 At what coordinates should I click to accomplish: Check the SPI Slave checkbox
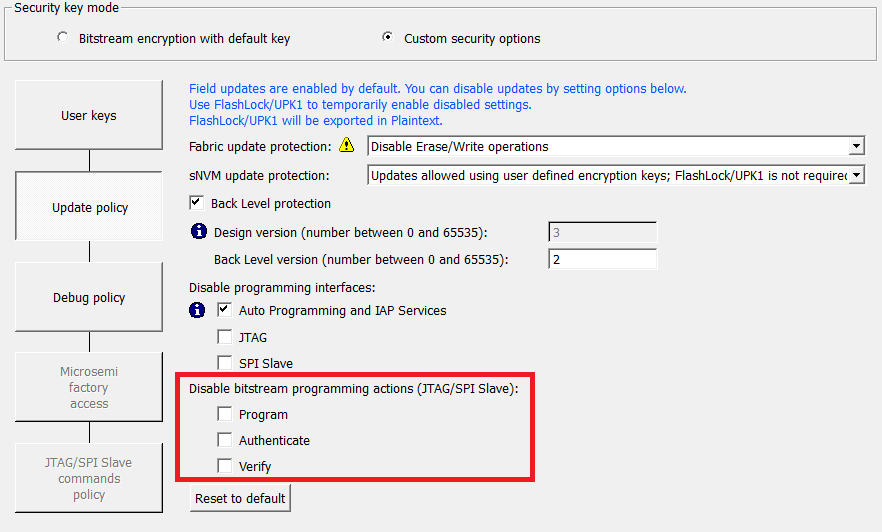225,363
